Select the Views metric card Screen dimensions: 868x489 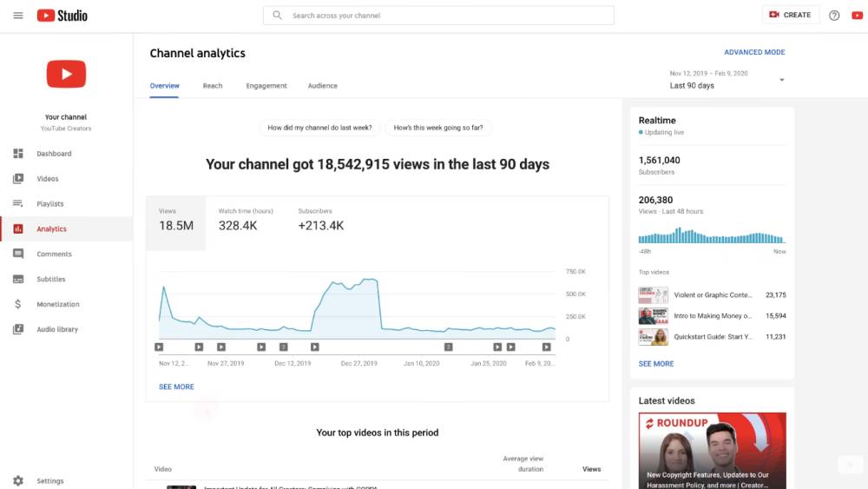tap(176, 223)
